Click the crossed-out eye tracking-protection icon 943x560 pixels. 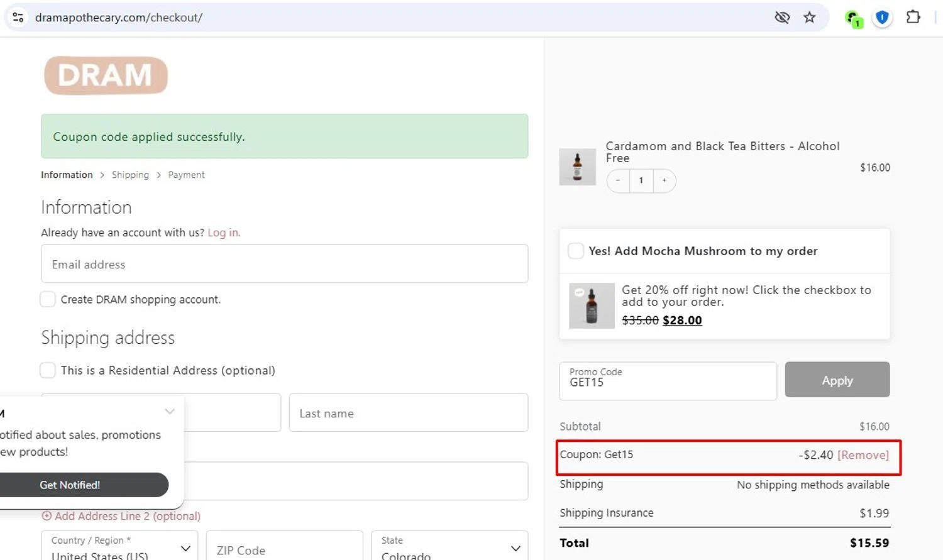point(782,18)
